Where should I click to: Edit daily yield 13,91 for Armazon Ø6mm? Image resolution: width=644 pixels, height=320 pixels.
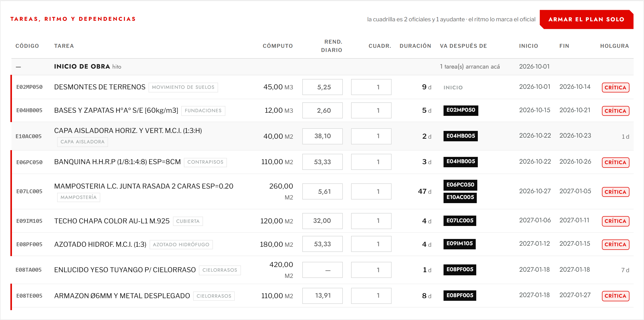coord(322,296)
